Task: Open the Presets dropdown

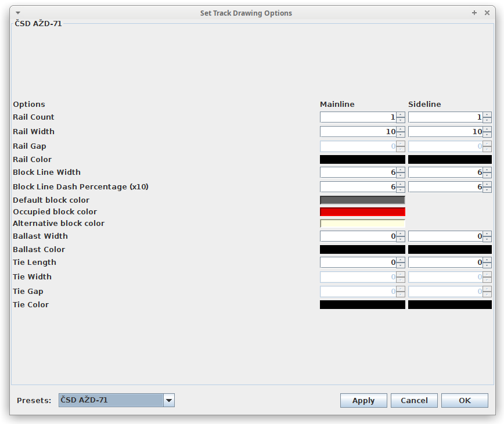Action: pos(168,400)
